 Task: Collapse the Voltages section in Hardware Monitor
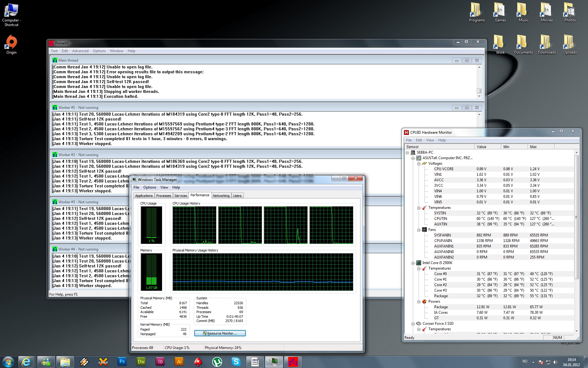pyautogui.click(x=419, y=164)
